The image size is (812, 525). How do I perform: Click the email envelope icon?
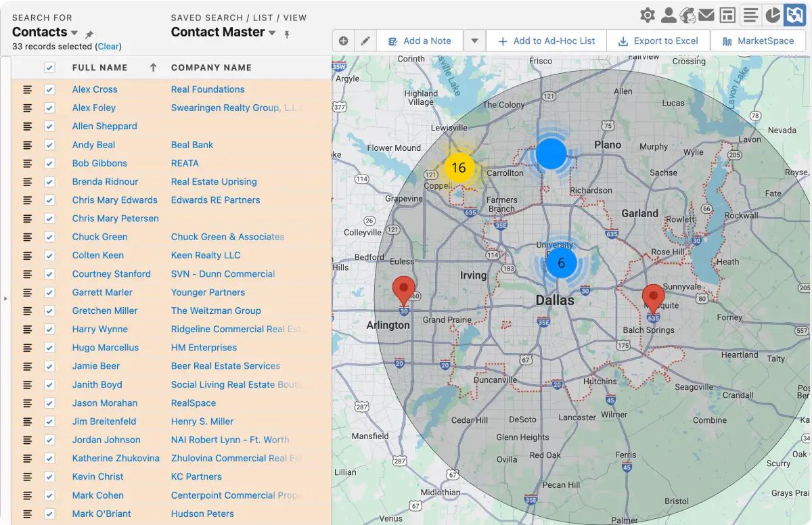point(706,15)
